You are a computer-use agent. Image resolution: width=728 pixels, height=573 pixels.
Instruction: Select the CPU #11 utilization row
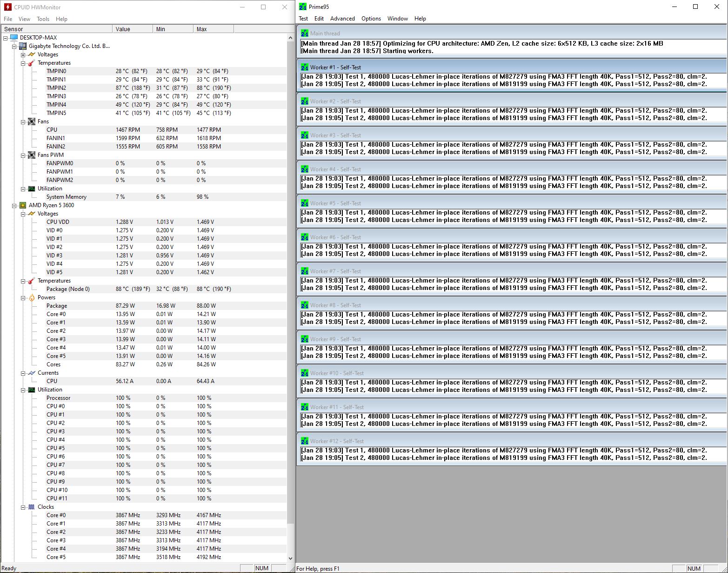143,499
